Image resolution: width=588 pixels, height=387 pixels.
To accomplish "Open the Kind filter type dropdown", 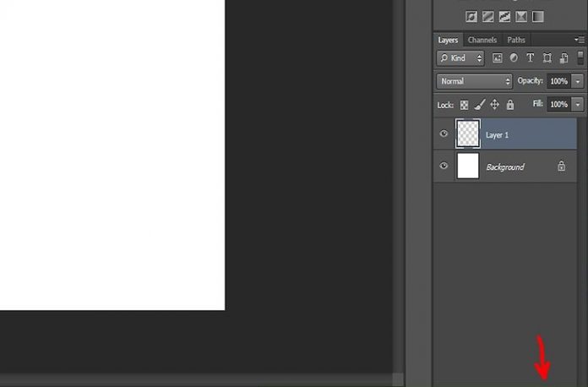I will point(460,58).
